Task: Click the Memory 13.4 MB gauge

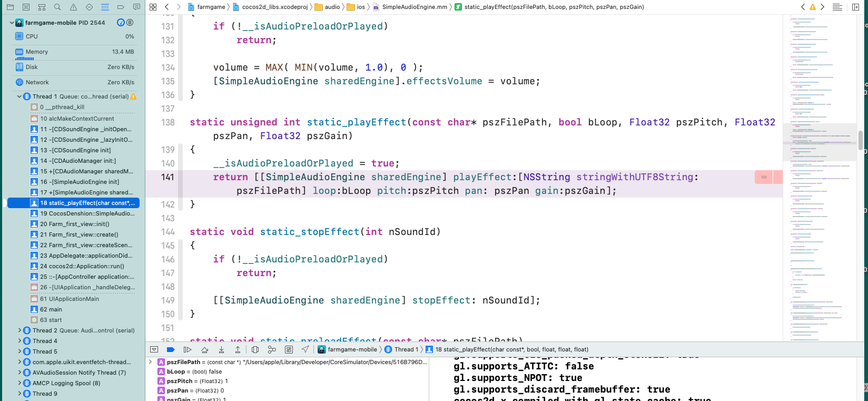Action: point(74,52)
